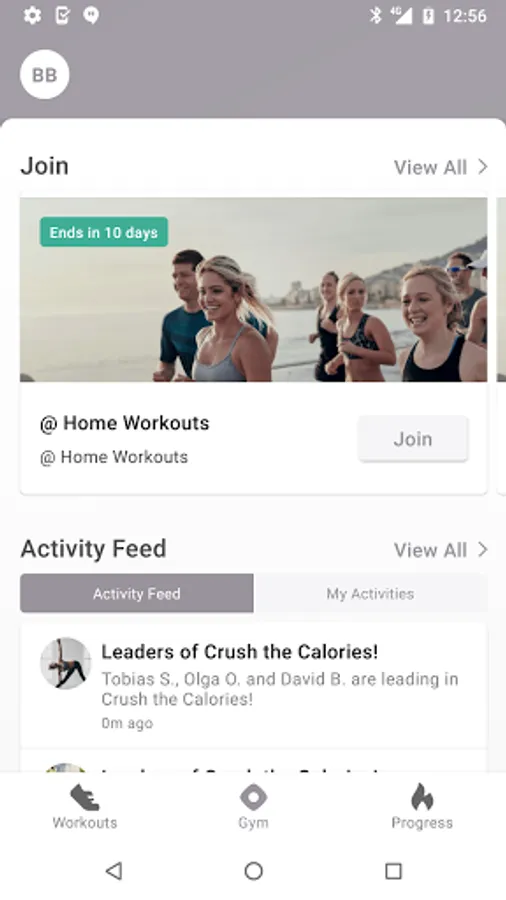Switch to the My Activities tab
Viewport: 506px width, 900px height.
coord(370,593)
